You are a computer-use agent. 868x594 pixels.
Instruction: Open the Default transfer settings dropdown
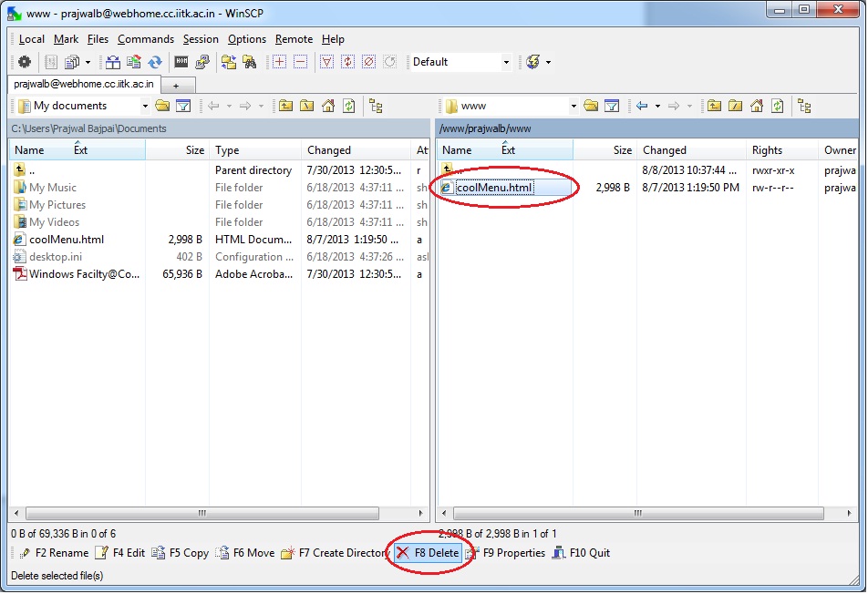pyautogui.click(x=505, y=61)
